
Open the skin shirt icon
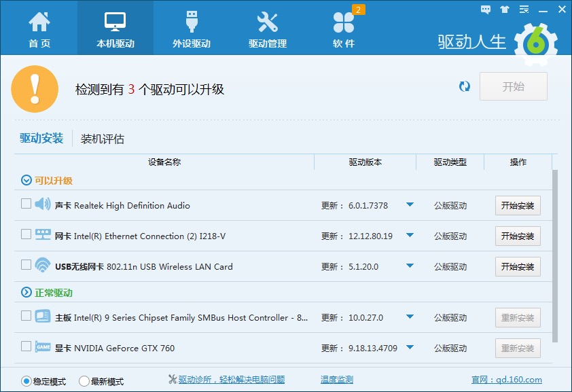click(505, 10)
